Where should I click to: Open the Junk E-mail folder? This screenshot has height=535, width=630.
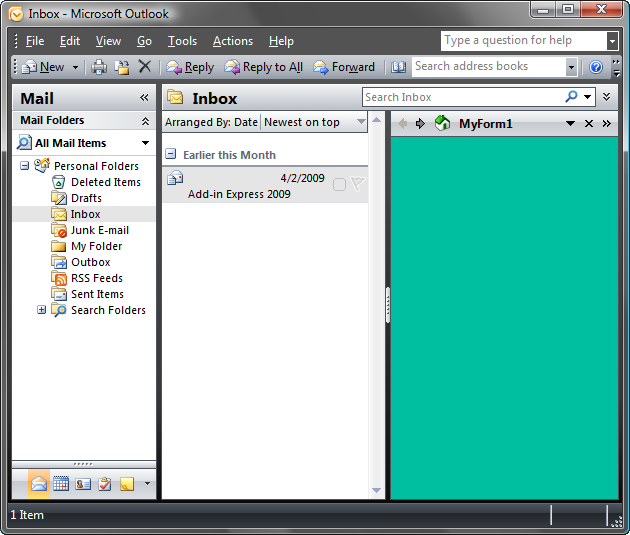(x=100, y=230)
